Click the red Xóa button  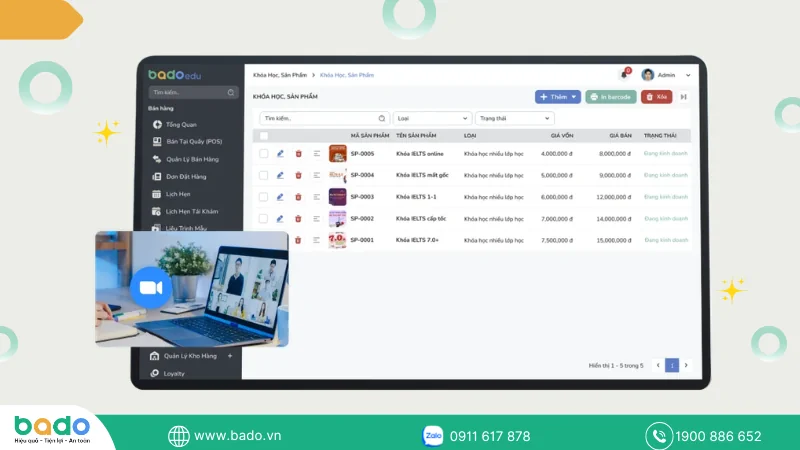(657, 97)
